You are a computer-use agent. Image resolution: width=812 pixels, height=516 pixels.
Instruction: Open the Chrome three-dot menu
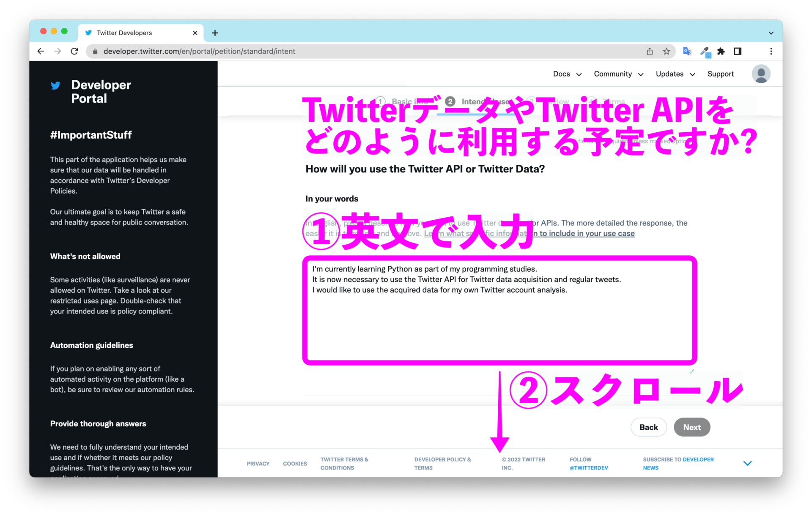[771, 51]
